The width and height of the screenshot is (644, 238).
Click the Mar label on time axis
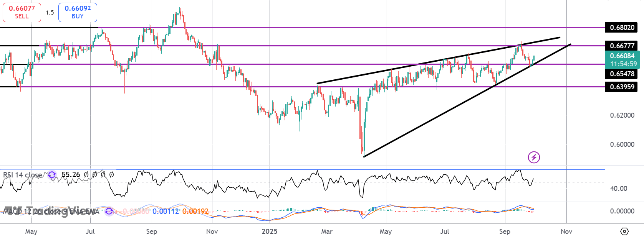tap(327, 231)
